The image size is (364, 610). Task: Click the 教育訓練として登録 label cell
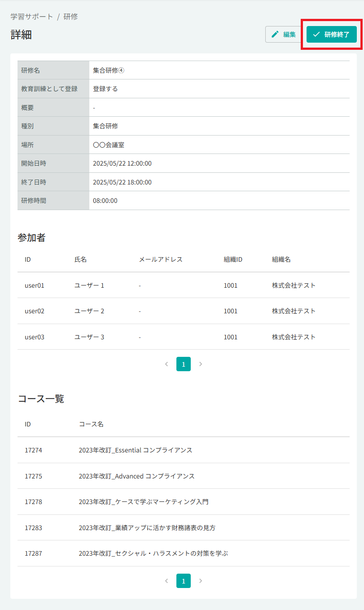[53, 89]
